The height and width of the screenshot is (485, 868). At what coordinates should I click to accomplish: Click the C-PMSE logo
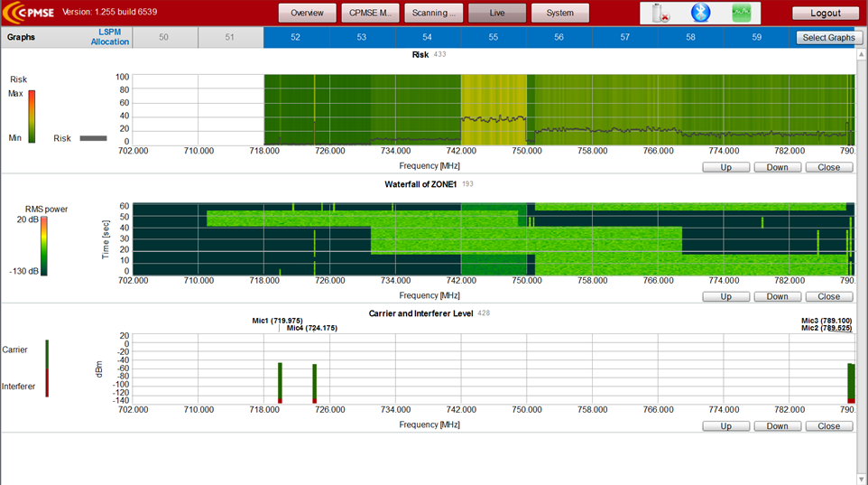29,13
